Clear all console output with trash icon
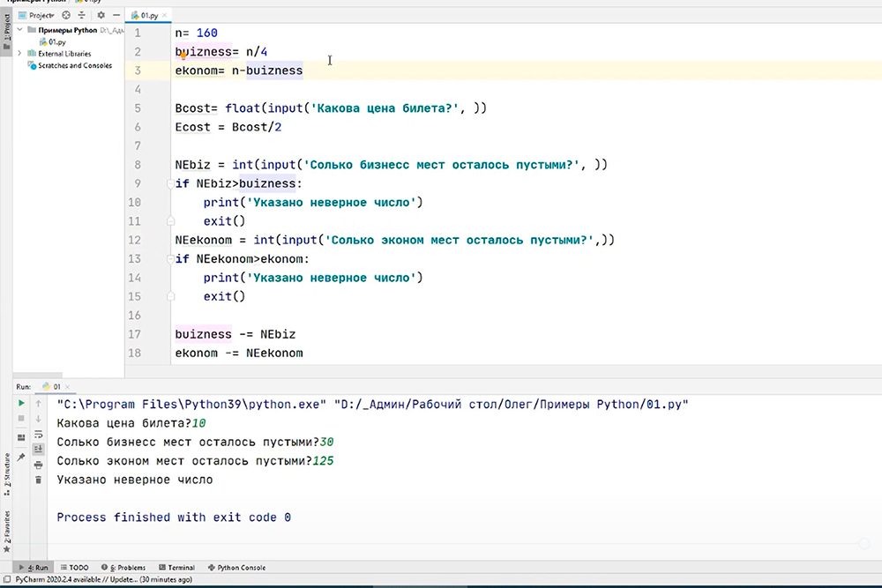Image resolution: width=882 pixels, height=588 pixels. 38,480
